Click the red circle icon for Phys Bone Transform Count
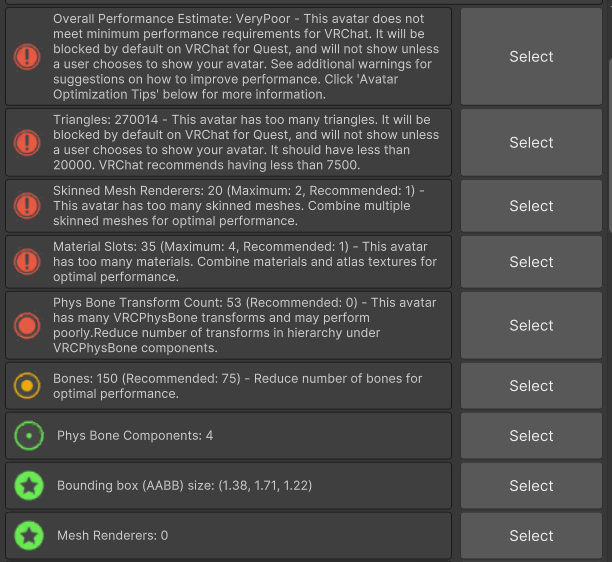The height and width of the screenshot is (562, 612). tap(29, 325)
